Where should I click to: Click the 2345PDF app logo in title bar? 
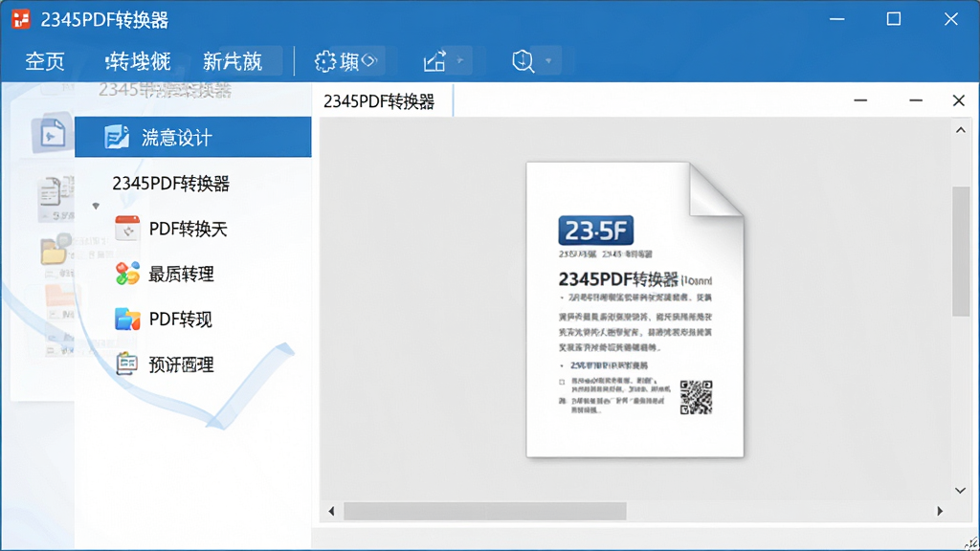point(21,19)
